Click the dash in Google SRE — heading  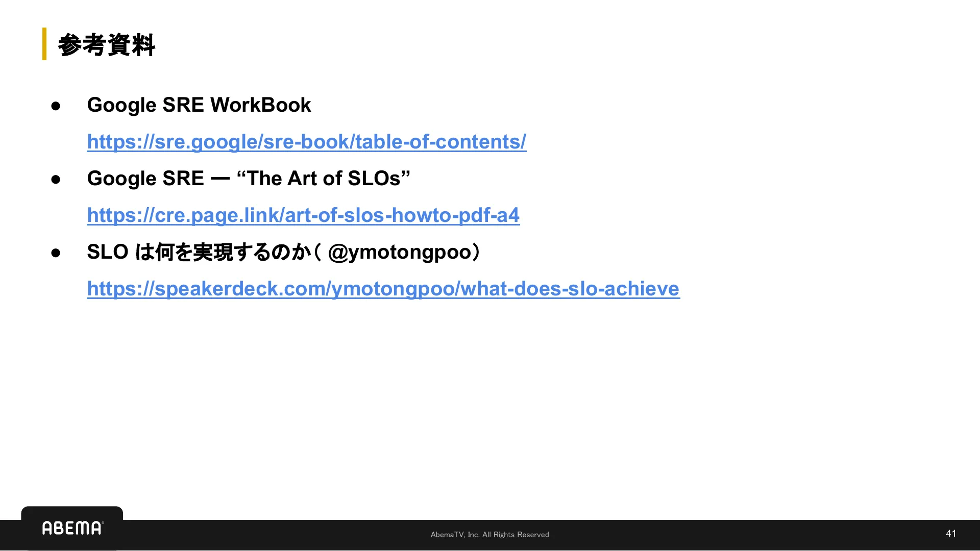(x=220, y=179)
